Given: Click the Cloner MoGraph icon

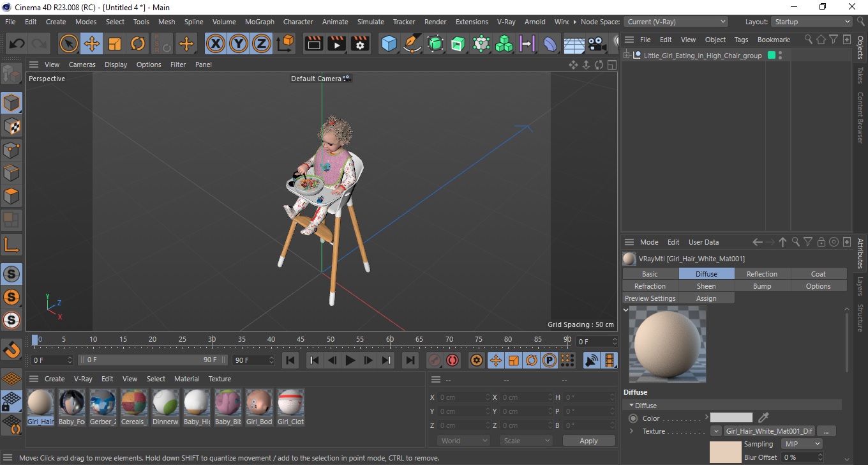Looking at the screenshot, I should [x=504, y=44].
